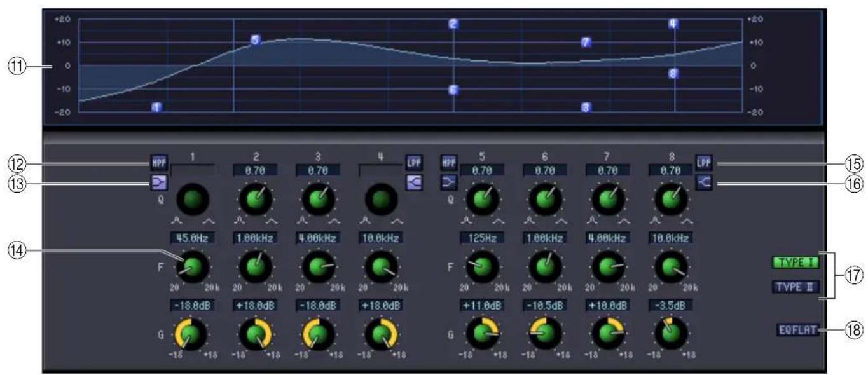Click band 3 frequency value 4.00kHz
Viewport: 868px width, 375px height.
coord(318,238)
